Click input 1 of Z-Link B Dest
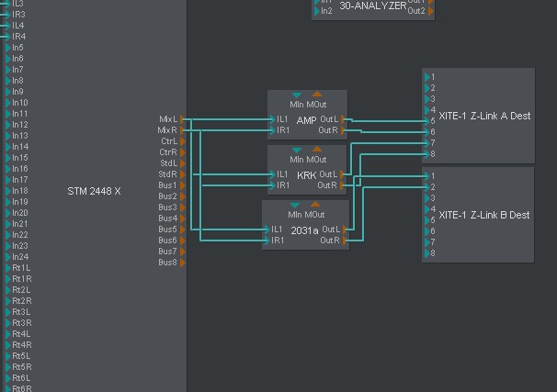Viewport: 557px width, 392px height. [x=427, y=176]
